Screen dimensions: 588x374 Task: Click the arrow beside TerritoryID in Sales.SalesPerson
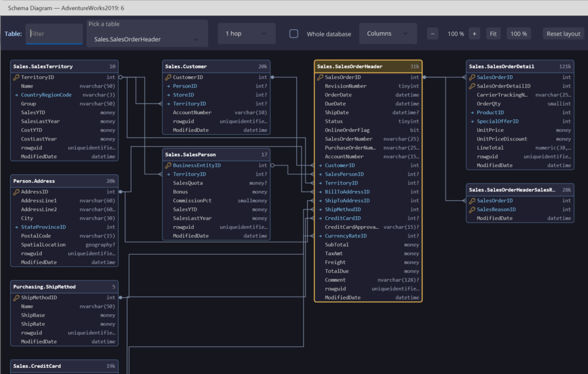coord(168,174)
